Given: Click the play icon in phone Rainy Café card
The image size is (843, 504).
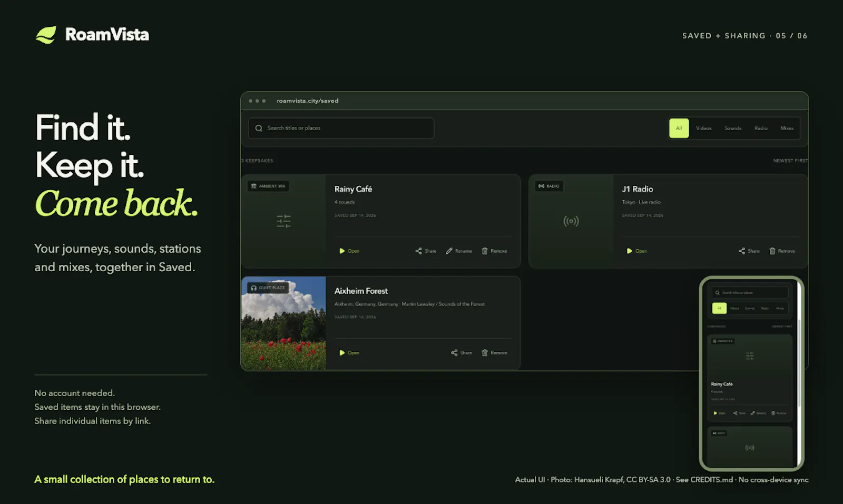Looking at the screenshot, I should point(715,413).
